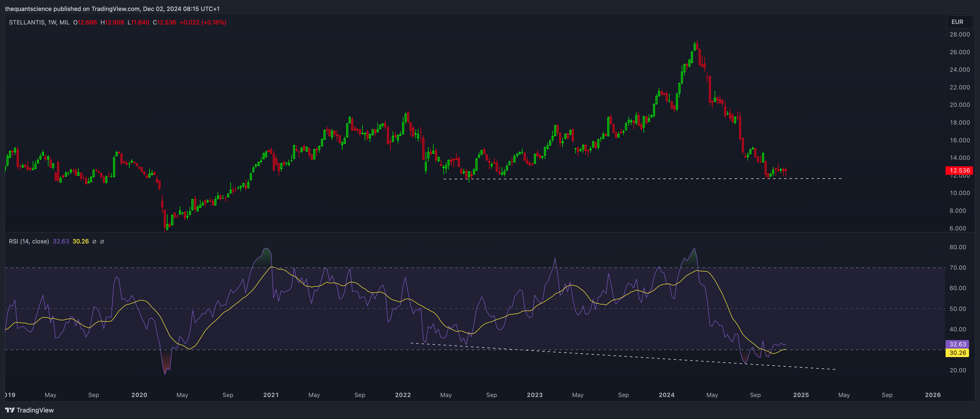
Task: Click the 2025 label on time axis
Action: point(801,395)
